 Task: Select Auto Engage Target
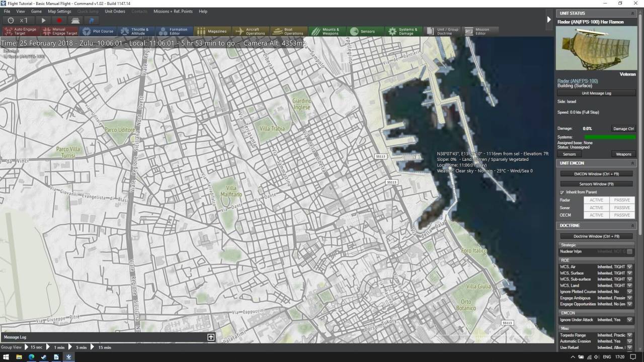(x=20, y=31)
